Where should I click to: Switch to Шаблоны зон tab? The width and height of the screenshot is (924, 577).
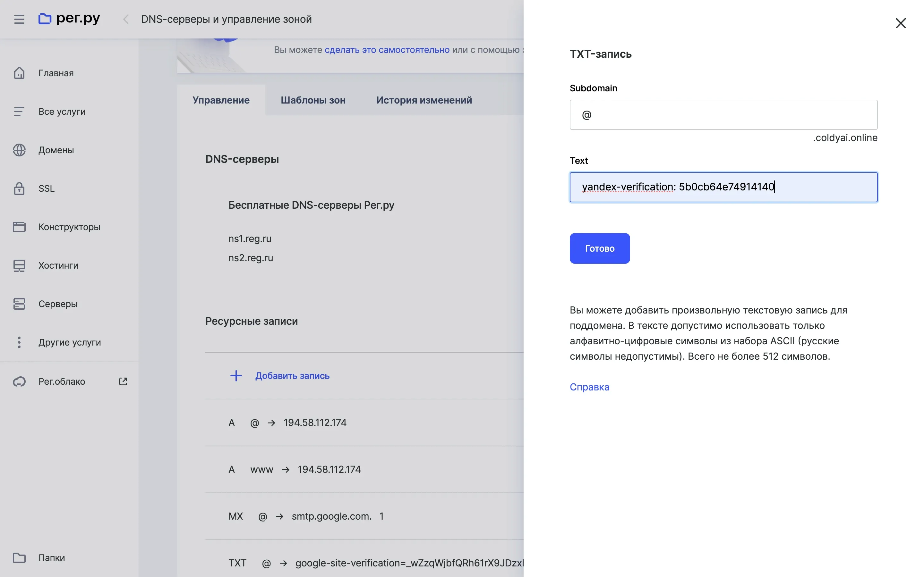313,100
